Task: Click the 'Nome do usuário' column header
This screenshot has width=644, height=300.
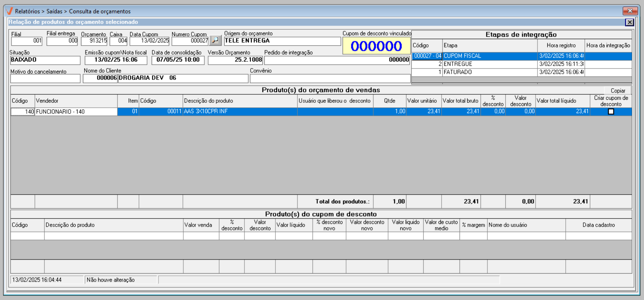Action: click(x=526, y=225)
